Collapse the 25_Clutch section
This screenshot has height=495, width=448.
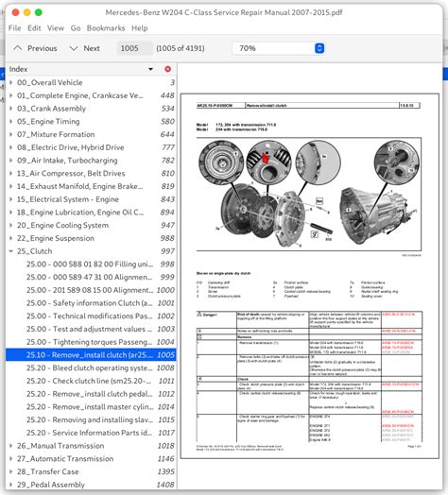coord(11,251)
